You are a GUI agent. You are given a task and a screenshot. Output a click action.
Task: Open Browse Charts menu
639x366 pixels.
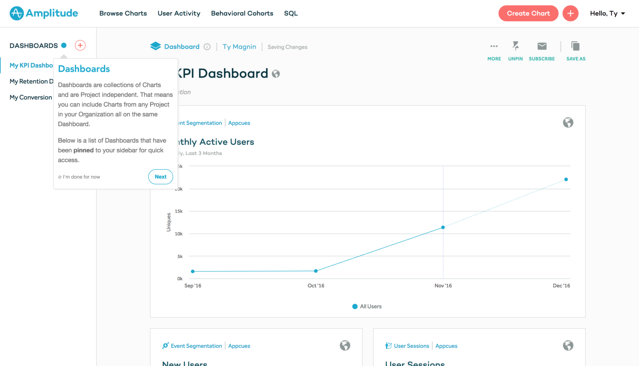[x=123, y=13]
